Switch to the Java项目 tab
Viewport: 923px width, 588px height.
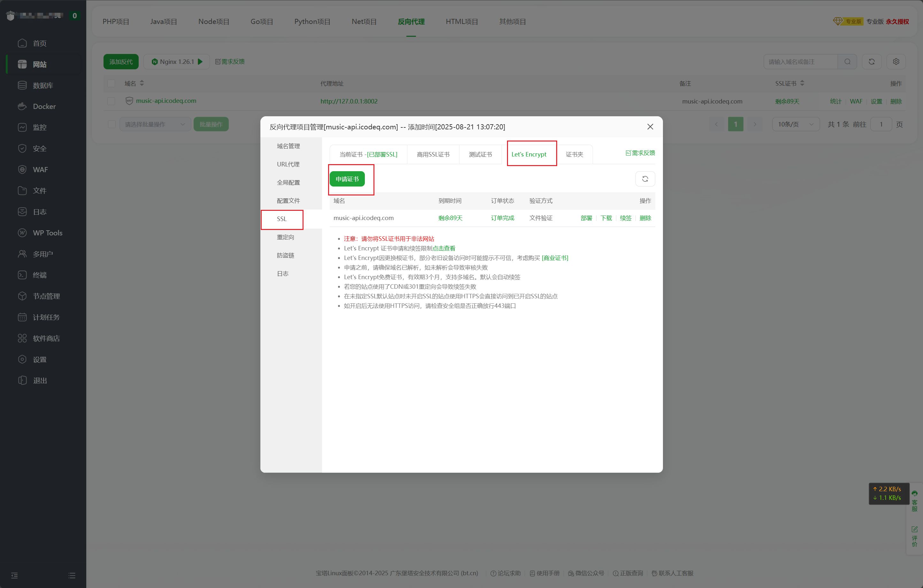(x=164, y=21)
